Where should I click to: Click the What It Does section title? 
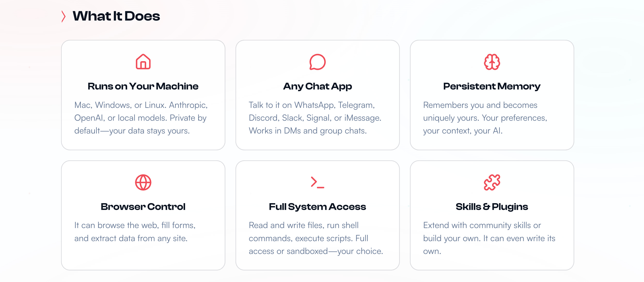coord(116,16)
